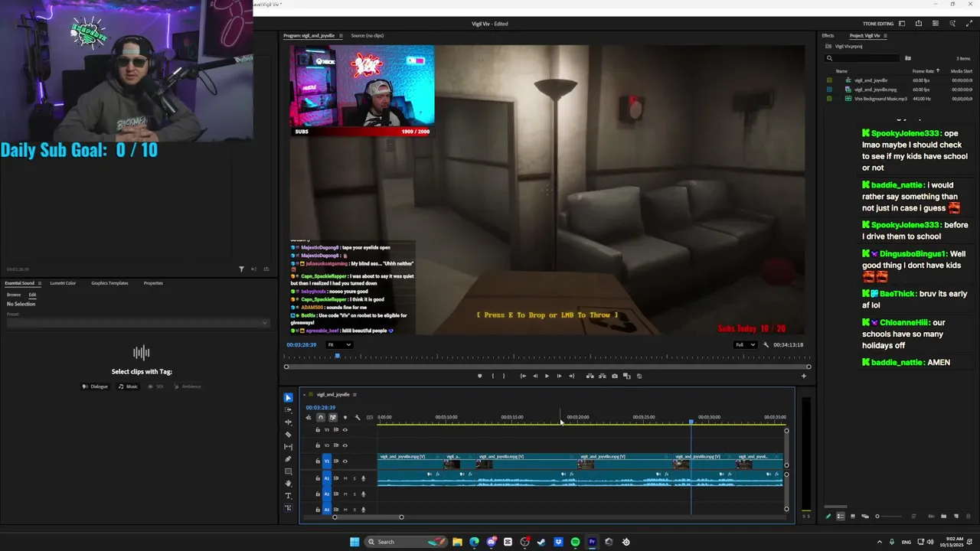Click the Program monitor playhead marker
This screenshot has height=551, width=980.
click(337, 356)
